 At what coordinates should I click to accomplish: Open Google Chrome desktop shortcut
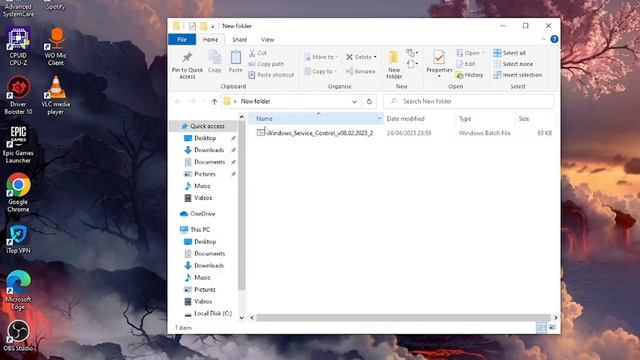pyautogui.click(x=18, y=193)
